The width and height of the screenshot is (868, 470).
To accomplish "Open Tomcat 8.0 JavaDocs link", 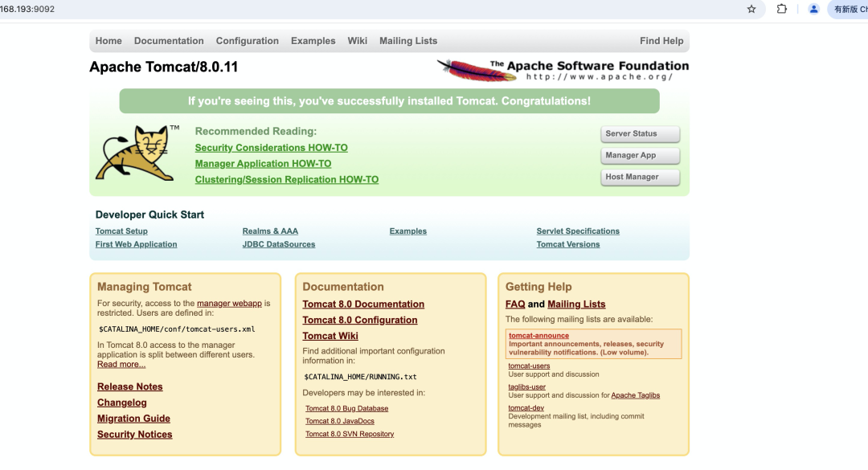I will [340, 421].
